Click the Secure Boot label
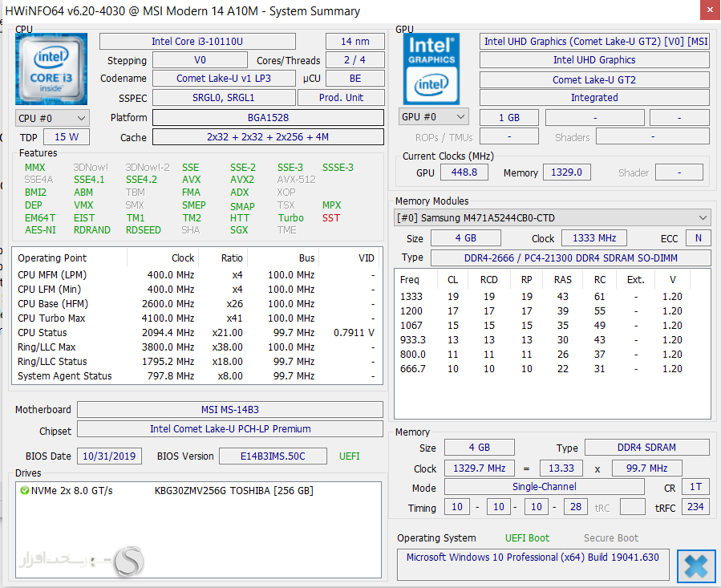This screenshot has height=588, width=721. (611, 537)
